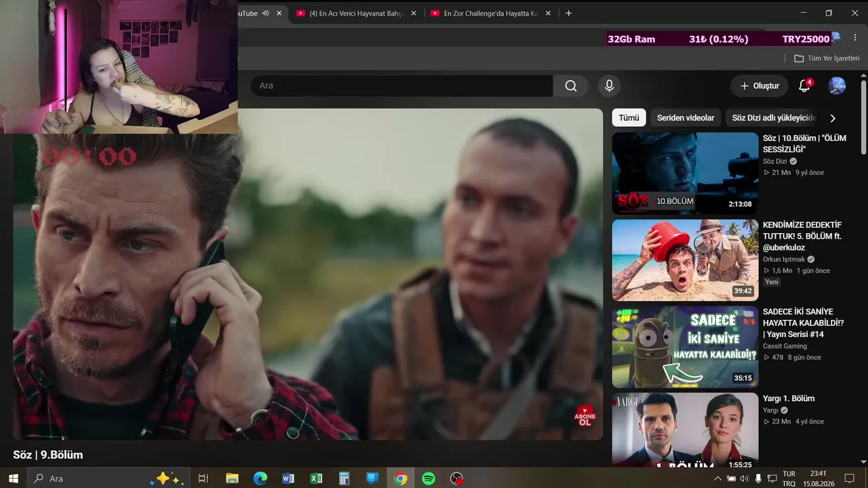Visit the Söz Dizi channel link
Screen dimensions: 868x488
(775, 161)
